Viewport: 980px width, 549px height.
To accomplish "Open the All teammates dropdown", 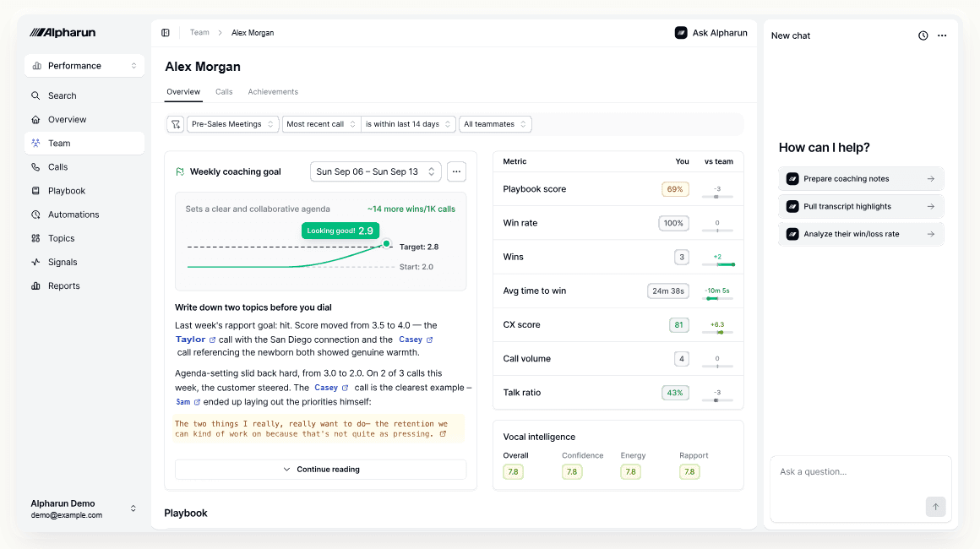I will click(496, 124).
